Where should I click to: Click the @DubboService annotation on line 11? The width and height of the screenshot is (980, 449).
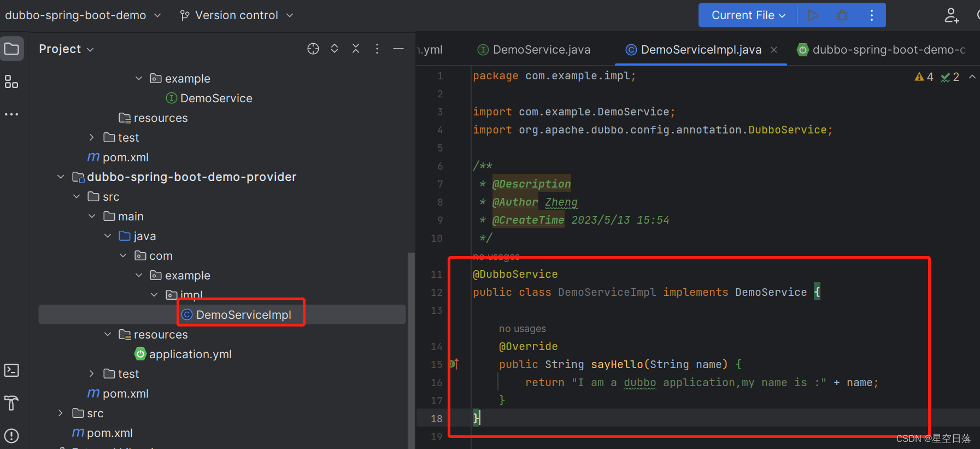515,274
